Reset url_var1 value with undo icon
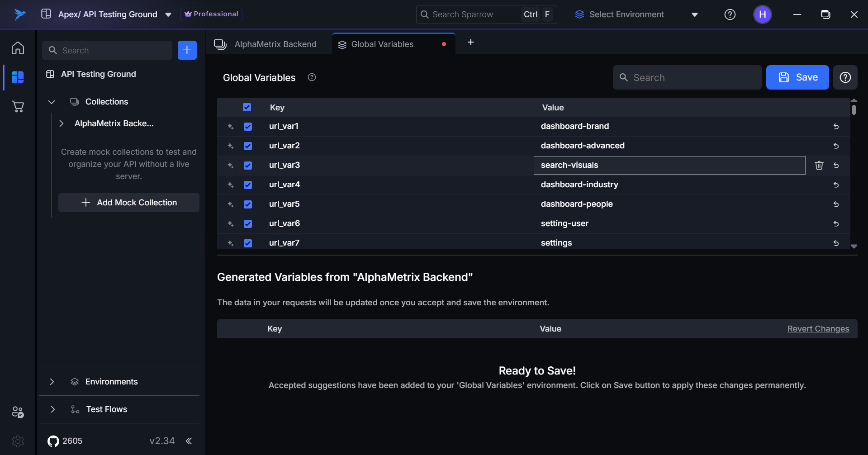 [x=836, y=127]
